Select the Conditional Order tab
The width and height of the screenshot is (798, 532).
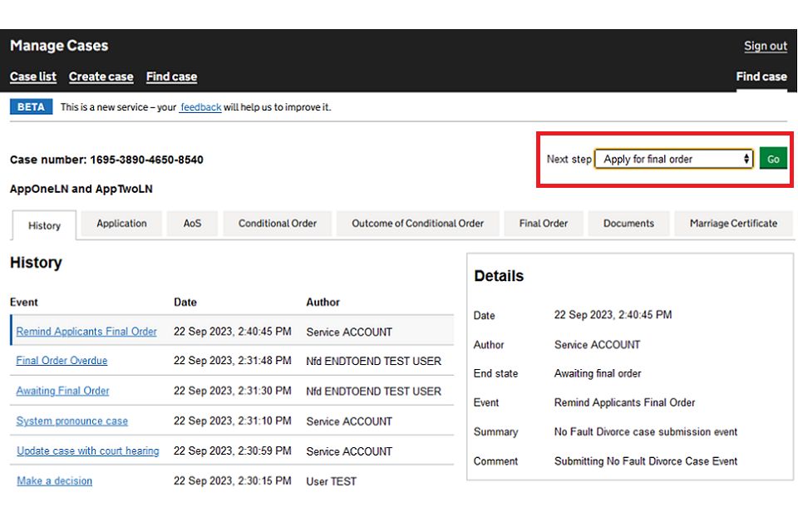click(x=278, y=224)
